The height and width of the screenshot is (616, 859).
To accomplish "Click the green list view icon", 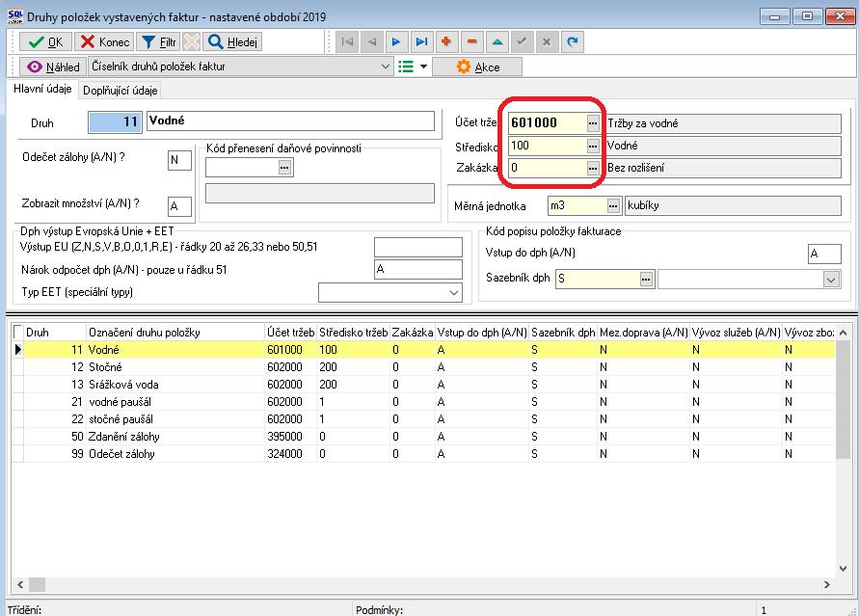I will [405, 67].
